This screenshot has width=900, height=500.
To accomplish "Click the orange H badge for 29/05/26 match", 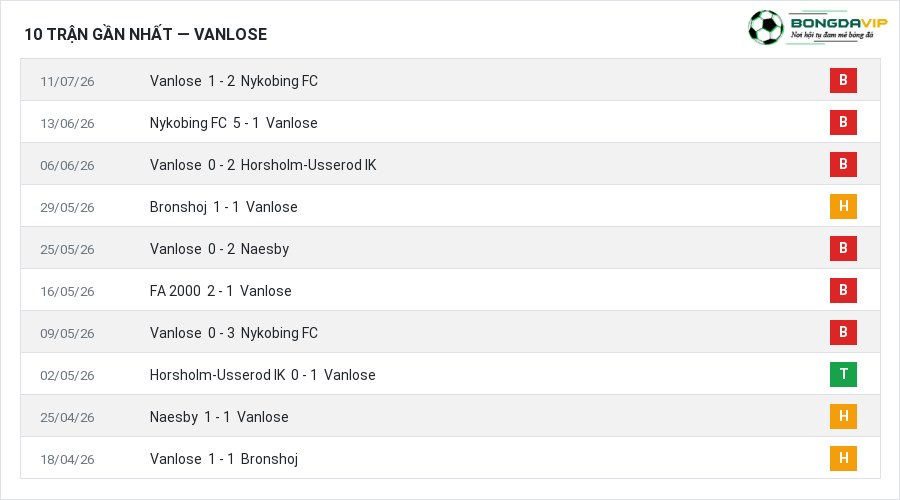I will point(843,206).
